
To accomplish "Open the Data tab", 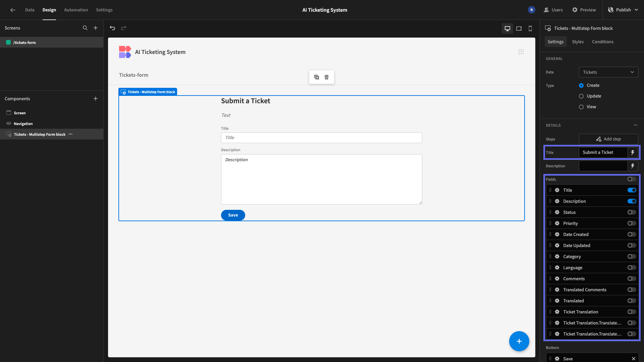I will point(30,10).
